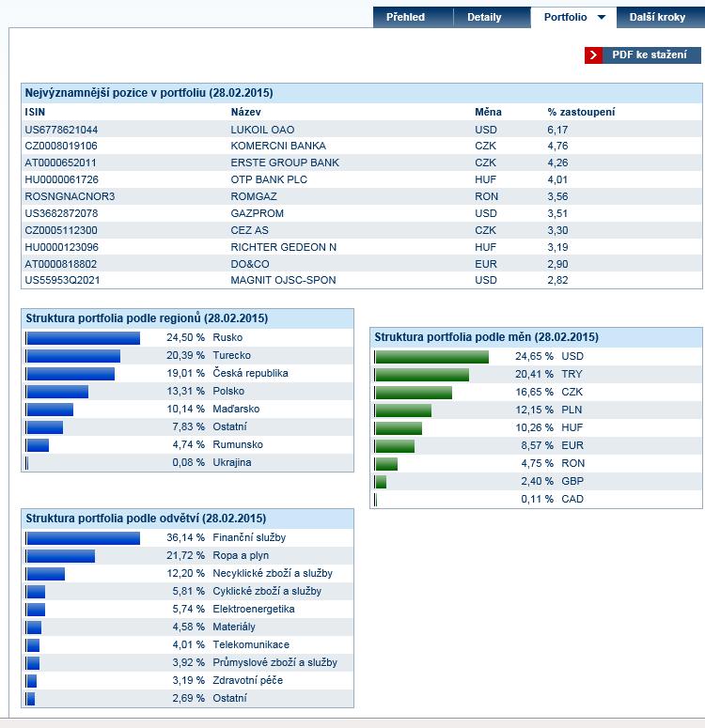Image resolution: width=705 pixels, height=728 pixels.
Task: Select the TRY currency label
Action: [572, 374]
